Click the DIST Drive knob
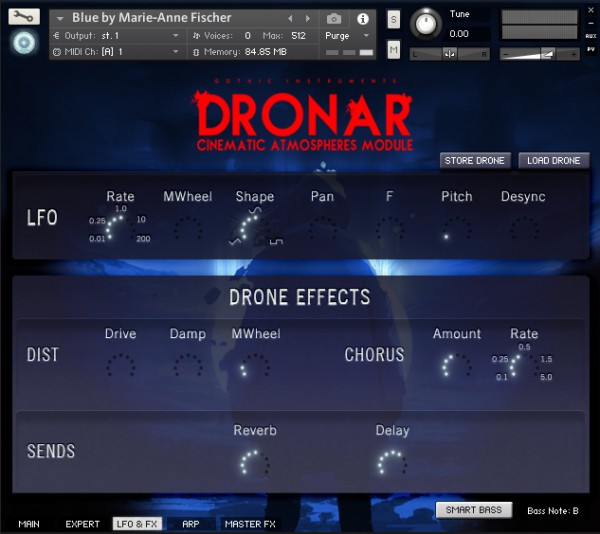The image size is (600, 534). (121, 367)
